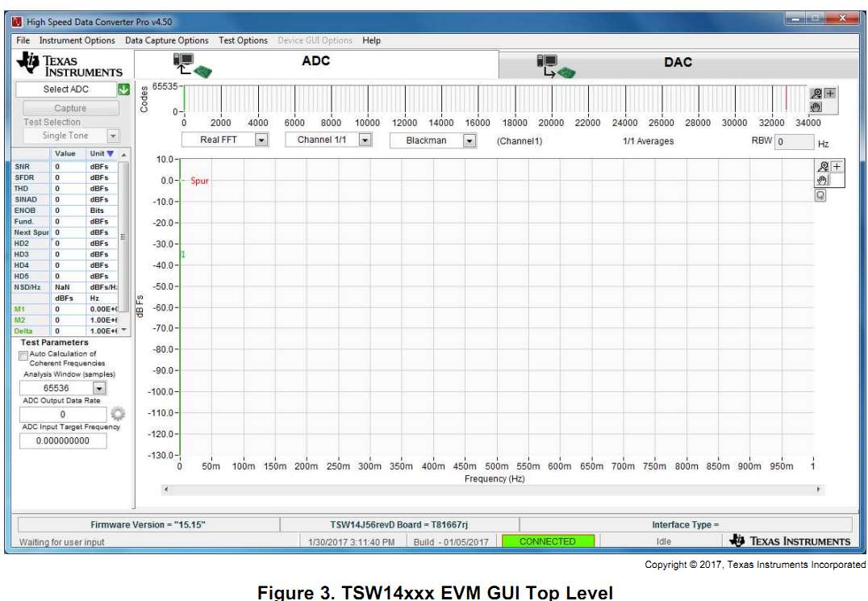Click the horizontal scrollbar below the FFT plot

point(492,490)
